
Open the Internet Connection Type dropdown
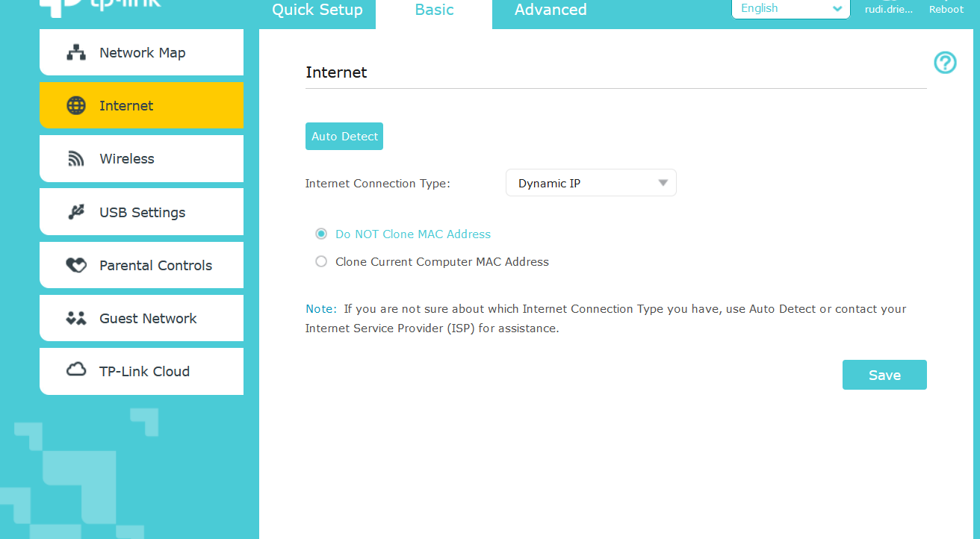click(591, 183)
